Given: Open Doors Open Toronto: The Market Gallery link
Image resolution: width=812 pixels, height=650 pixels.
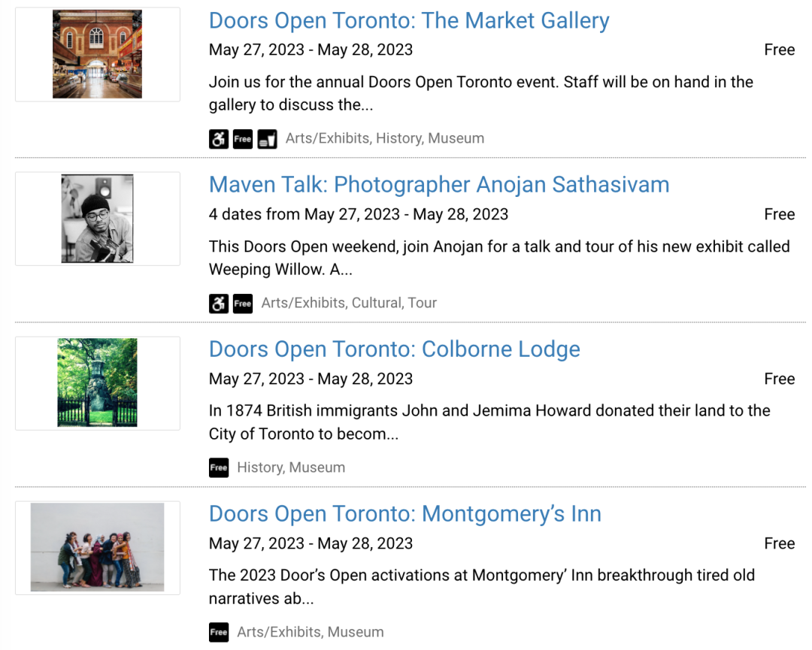Looking at the screenshot, I should tap(409, 21).
